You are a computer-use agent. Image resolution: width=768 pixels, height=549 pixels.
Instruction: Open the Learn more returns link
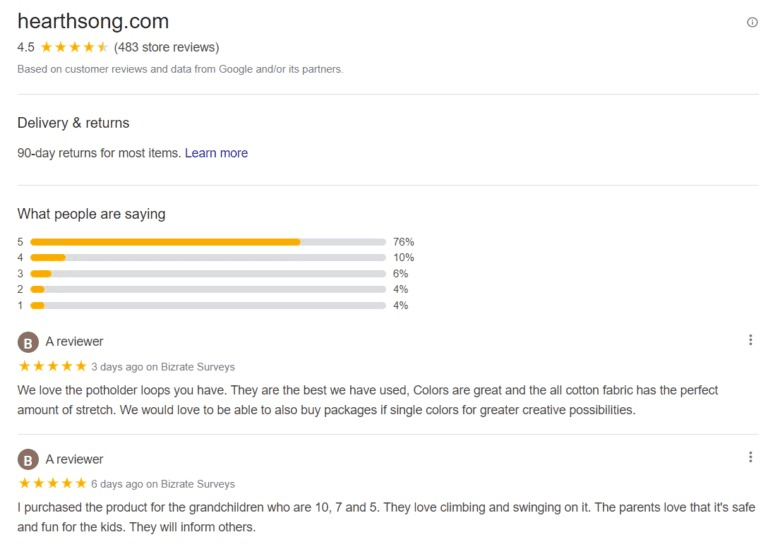click(216, 153)
